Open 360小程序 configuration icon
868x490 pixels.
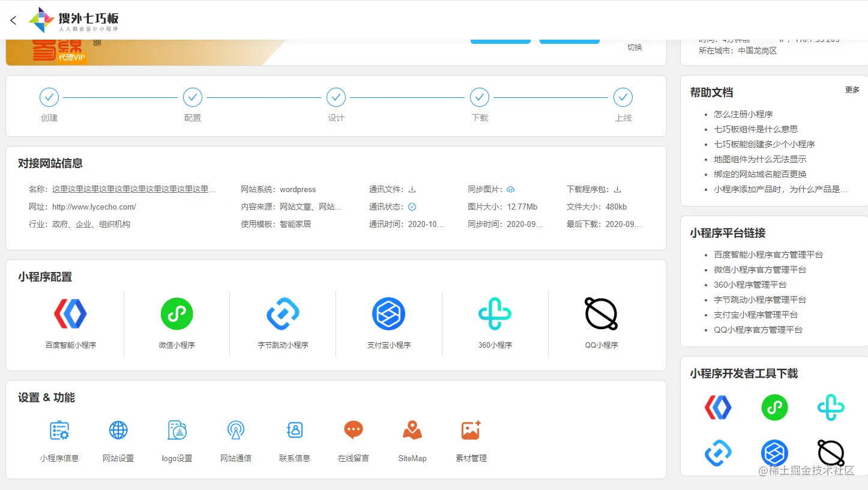[x=495, y=313]
